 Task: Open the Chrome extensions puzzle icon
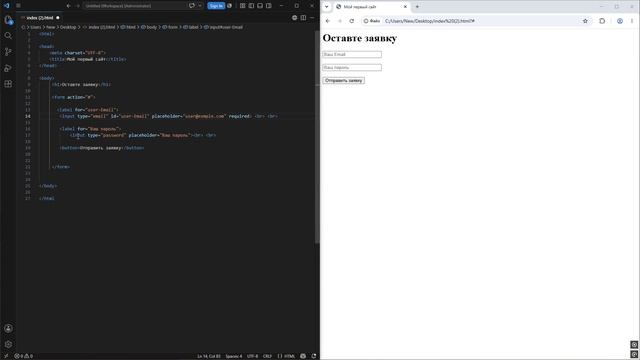click(602, 21)
